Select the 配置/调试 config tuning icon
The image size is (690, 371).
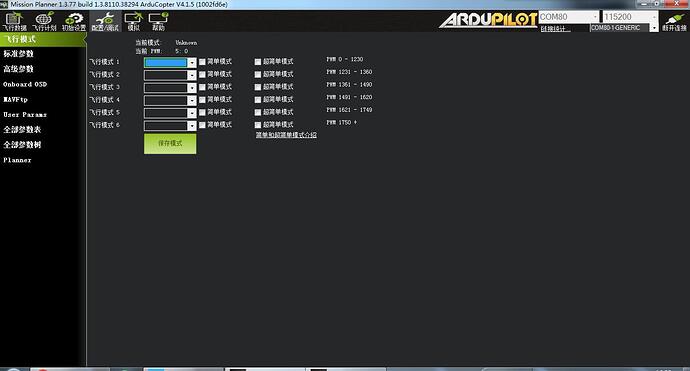pos(105,21)
